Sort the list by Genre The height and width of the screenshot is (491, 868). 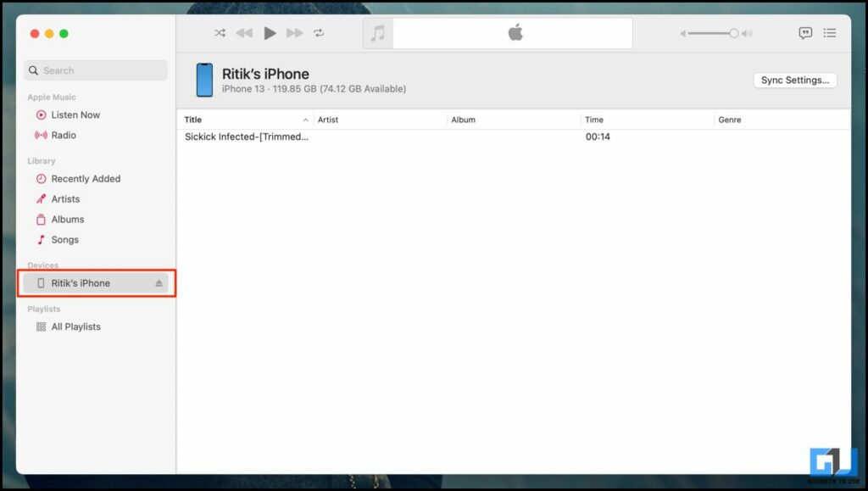pos(730,120)
